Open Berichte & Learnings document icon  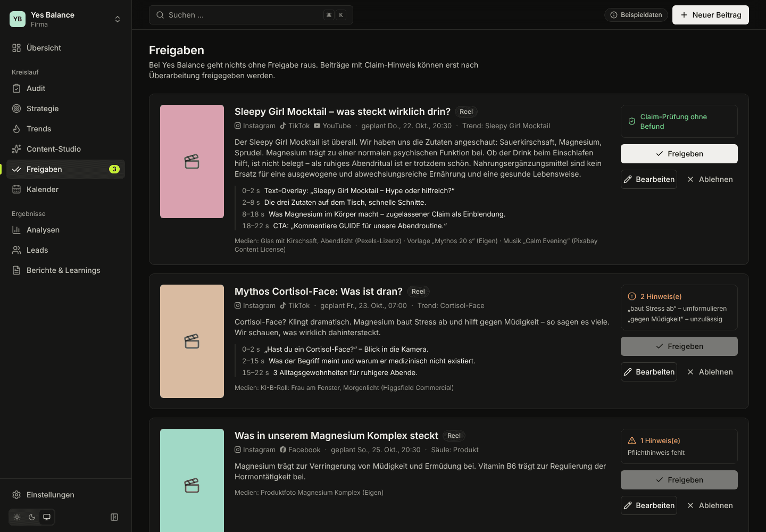click(16, 270)
